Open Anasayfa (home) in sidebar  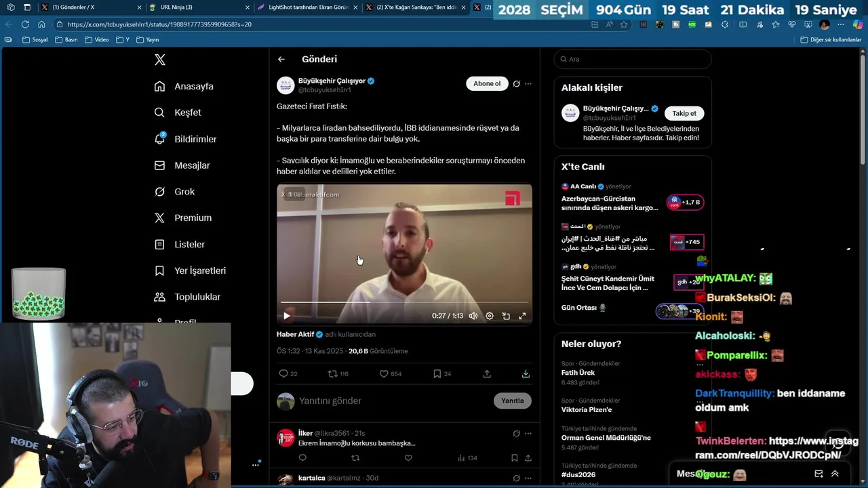[x=184, y=86]
